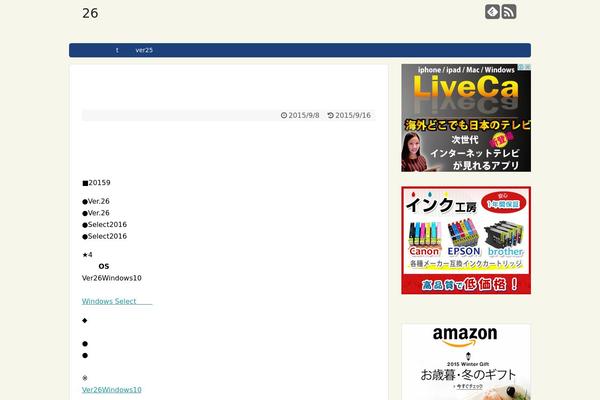Click the ink cartridge shop ad banner
Image resolution: width=600 pixels, height=400 pixels.
[466, 240]
